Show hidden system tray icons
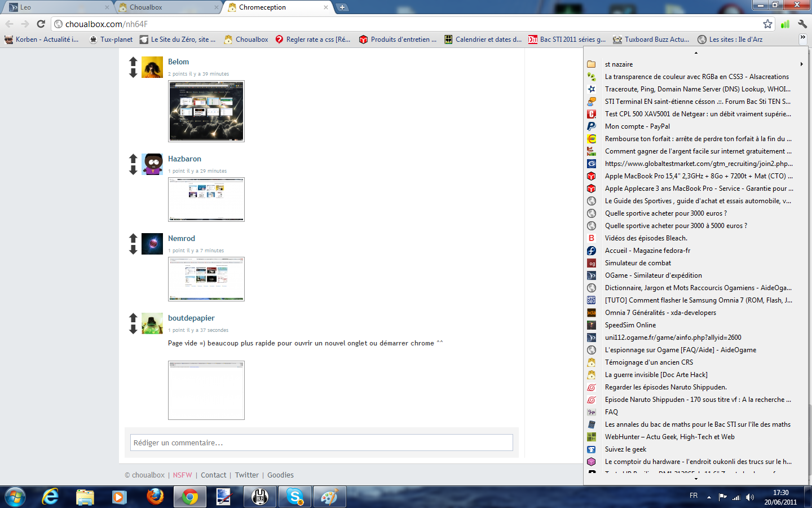The image size is (812, 508). [709, 497]
